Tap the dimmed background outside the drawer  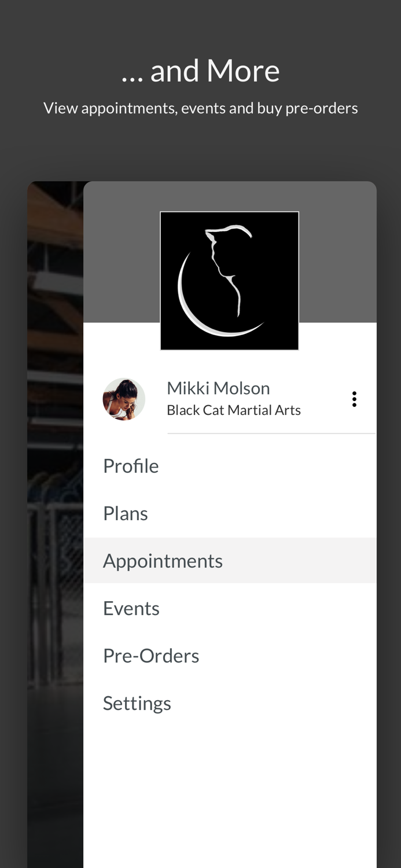pyautogui.click(x=55, y=521)
